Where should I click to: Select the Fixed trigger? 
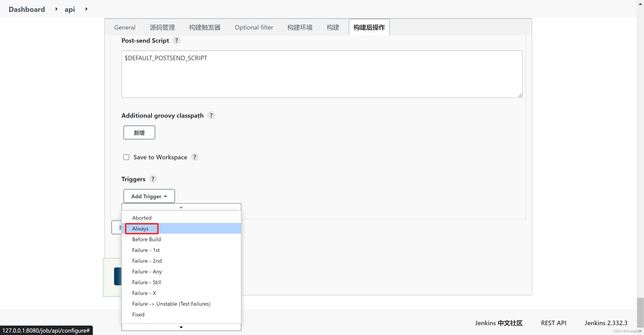tap(181, 314)
